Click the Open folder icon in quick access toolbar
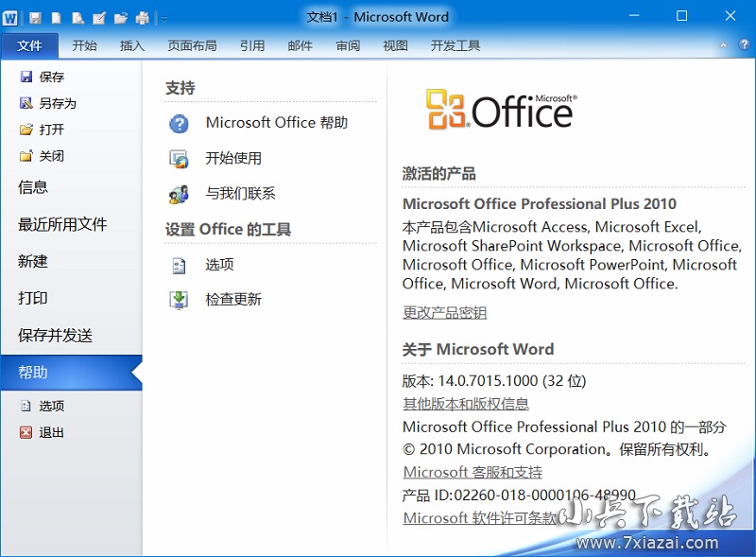756x557 pixels. 120,18
